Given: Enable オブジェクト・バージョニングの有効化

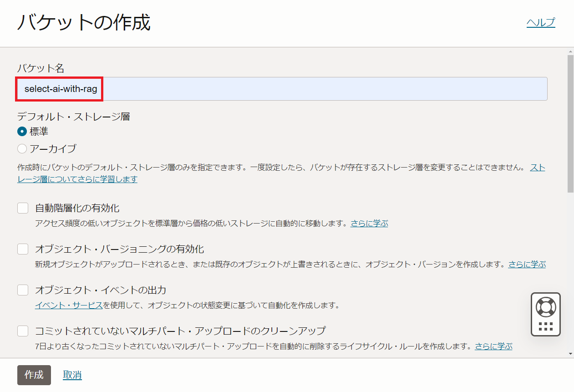Looking at the screenshot, I should 23,249.
